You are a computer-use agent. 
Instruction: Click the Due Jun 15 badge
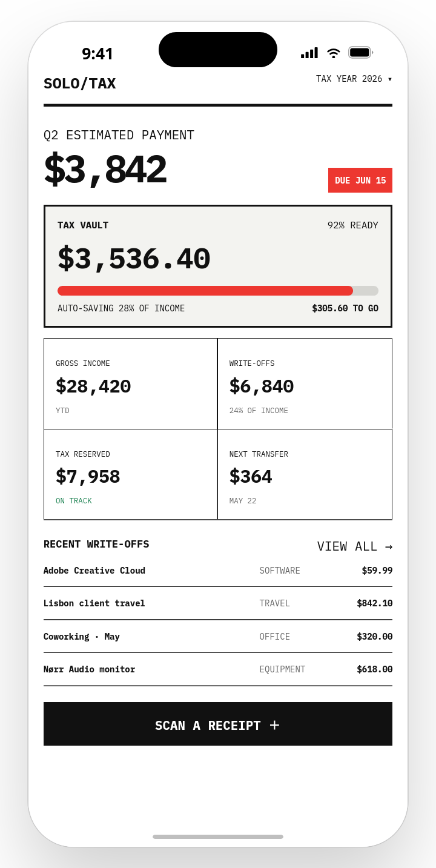(x=360, y=181)
